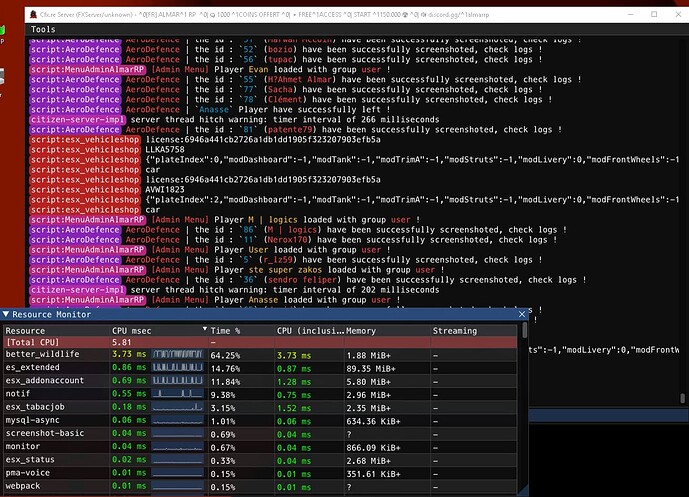Click the 634.36 KiB+ memory value

coord(373,421)
